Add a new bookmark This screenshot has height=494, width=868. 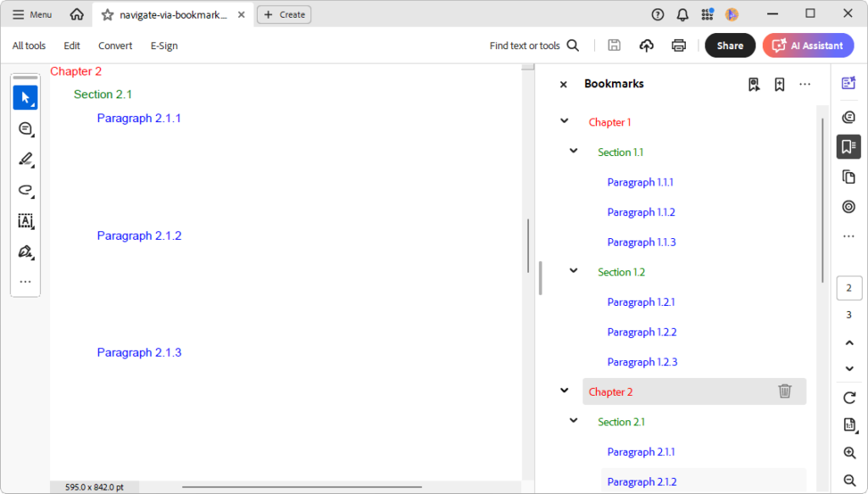coord(779,84)
